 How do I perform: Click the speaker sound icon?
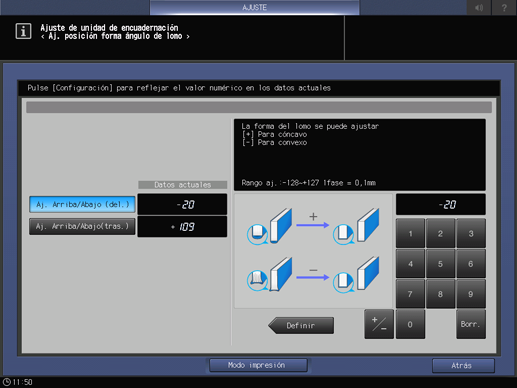479,7
